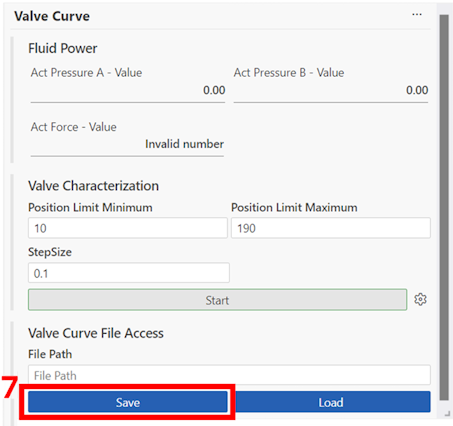
Task: Click the 'Act Pressure B - Value' label
Action: coord(289,72)
